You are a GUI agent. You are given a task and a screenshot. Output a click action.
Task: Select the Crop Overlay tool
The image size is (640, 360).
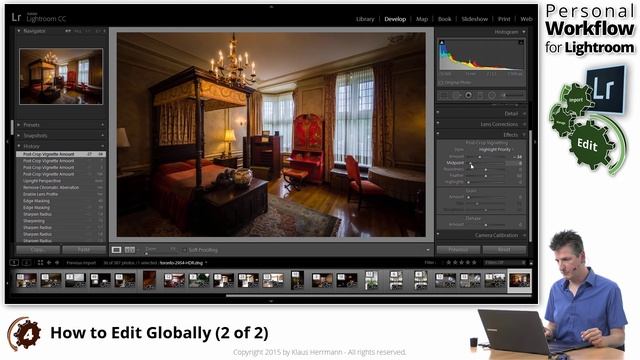coord(444,95)
